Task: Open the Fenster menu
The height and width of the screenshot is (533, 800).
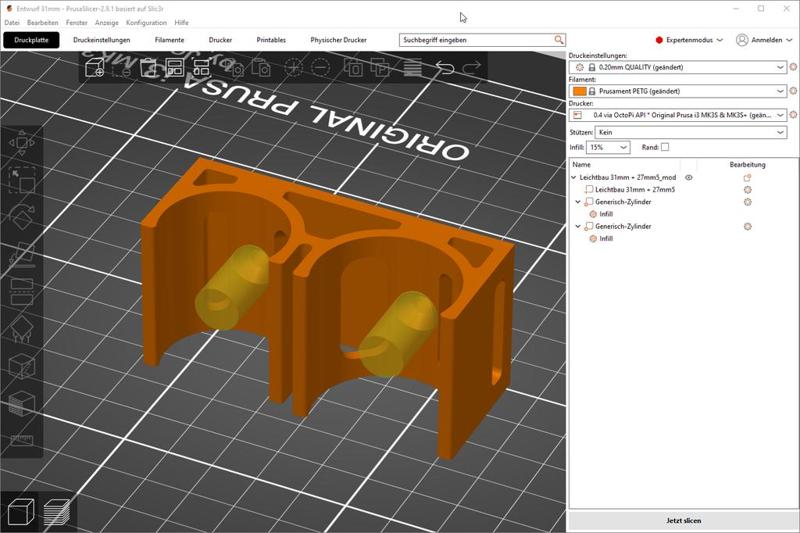Action: pyautogui.click(x=77, y=22)
